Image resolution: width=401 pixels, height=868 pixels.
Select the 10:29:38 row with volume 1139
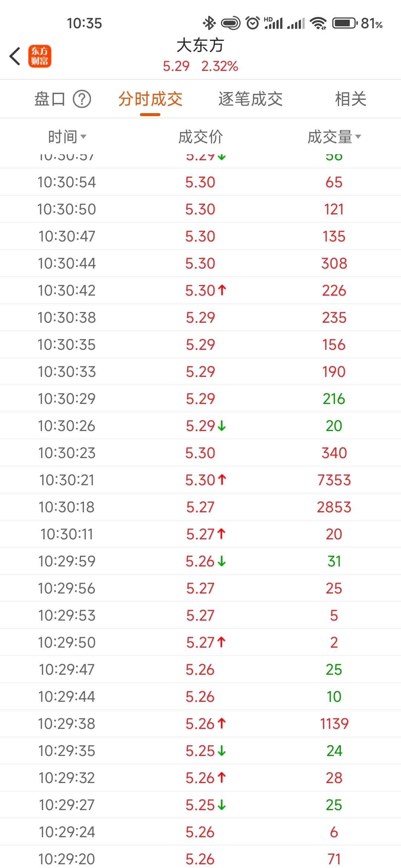tap(200, 723)
